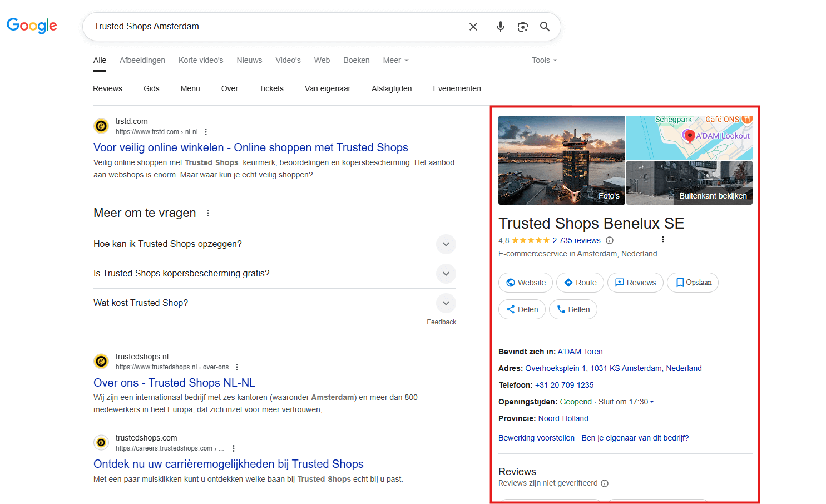
Task: Click the red map pin marker
Action: (689, 136)
